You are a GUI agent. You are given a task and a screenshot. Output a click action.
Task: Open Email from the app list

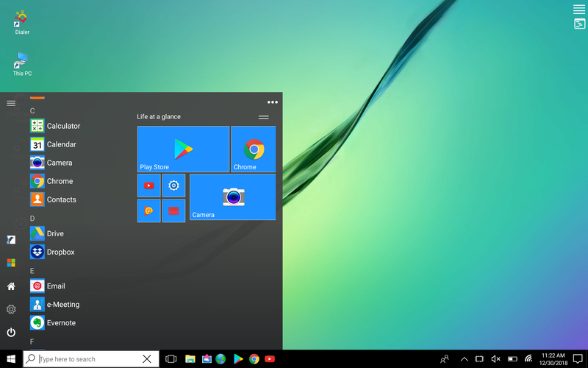[x=48, y=286]
